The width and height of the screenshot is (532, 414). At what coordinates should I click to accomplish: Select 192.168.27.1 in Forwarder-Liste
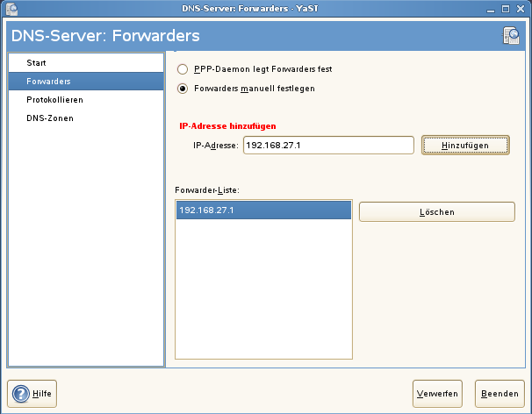263,211
